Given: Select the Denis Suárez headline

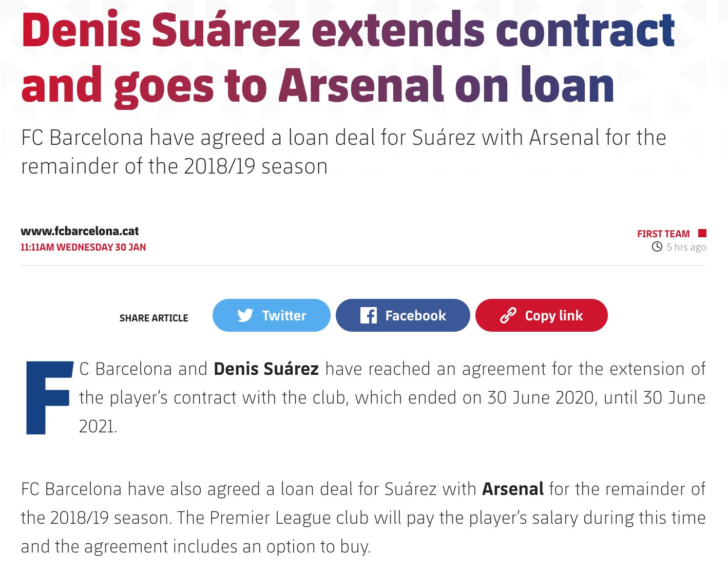Looking at the screenshot, I should (349, 56).
